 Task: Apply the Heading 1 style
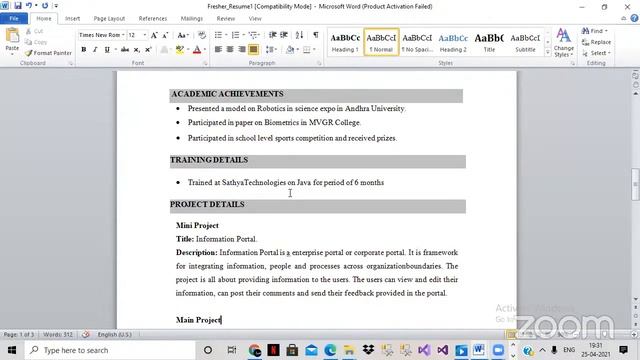(x=345, y=42)
